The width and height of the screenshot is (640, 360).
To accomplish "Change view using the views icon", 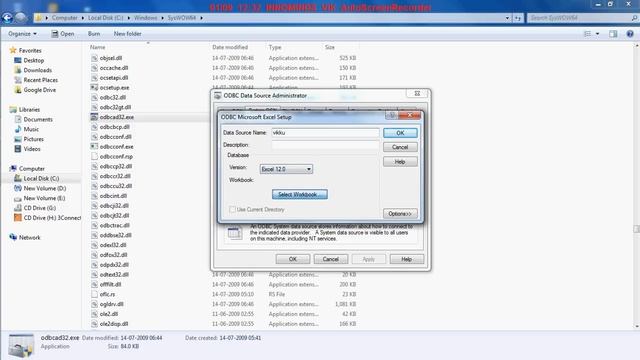I will pos(587,34).
